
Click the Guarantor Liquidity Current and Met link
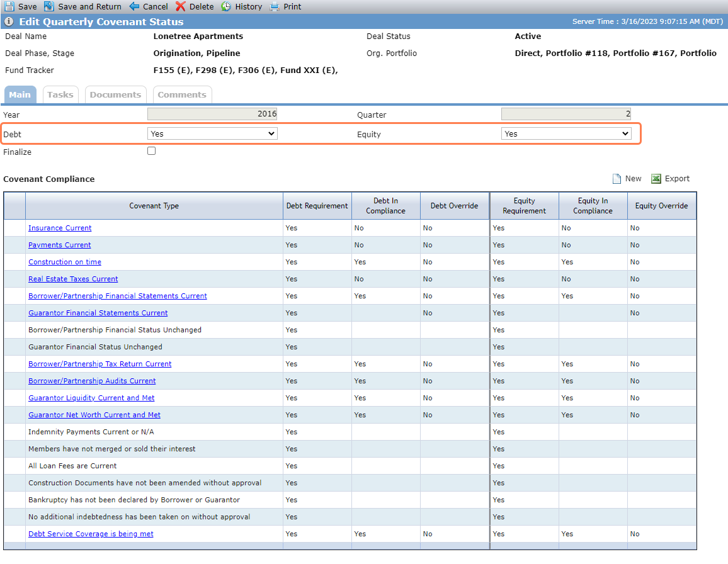[91, 398]
